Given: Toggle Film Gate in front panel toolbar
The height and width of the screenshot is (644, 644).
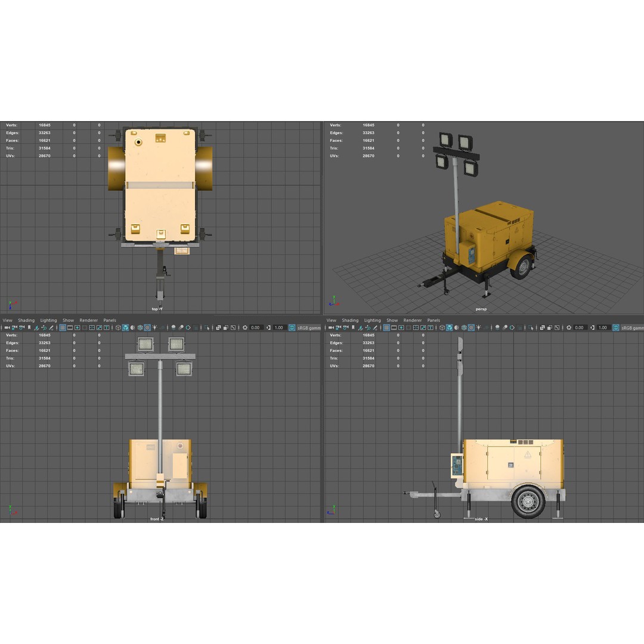Looking at the screenshot, I should pyautogui.click(x=70, y=327).
